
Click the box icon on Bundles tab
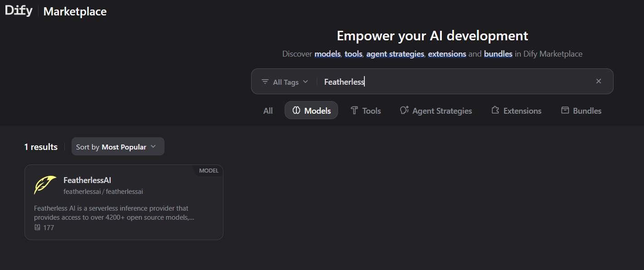[565, 110]
